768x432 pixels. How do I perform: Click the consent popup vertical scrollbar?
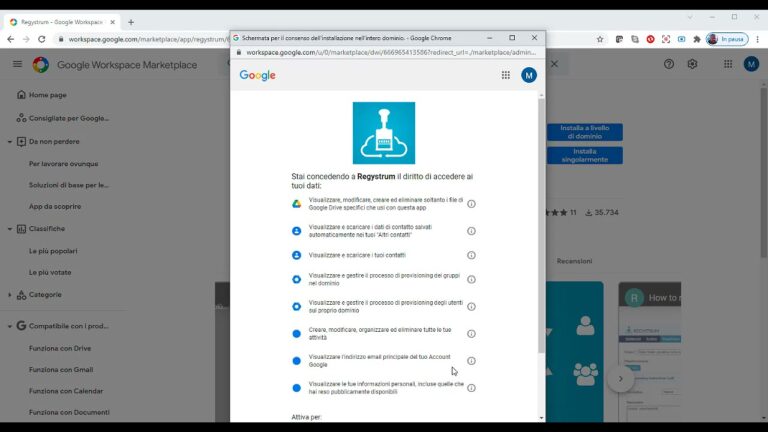(541, 225)
